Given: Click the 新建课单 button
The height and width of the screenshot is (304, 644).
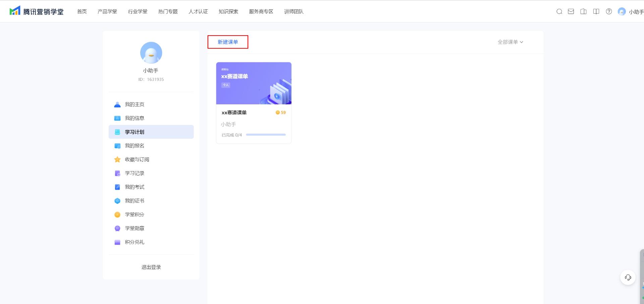Looking at the screenshot, I should coord(228,42).
